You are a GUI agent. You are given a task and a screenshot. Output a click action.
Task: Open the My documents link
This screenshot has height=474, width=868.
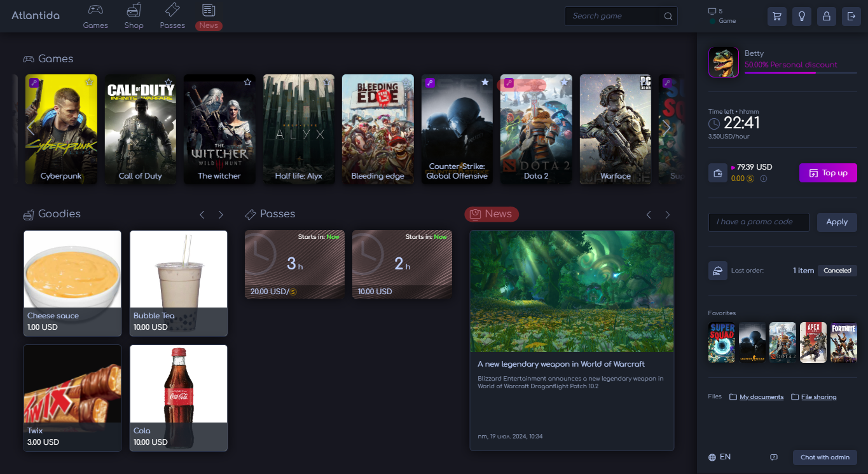click(x=761, y=397)
